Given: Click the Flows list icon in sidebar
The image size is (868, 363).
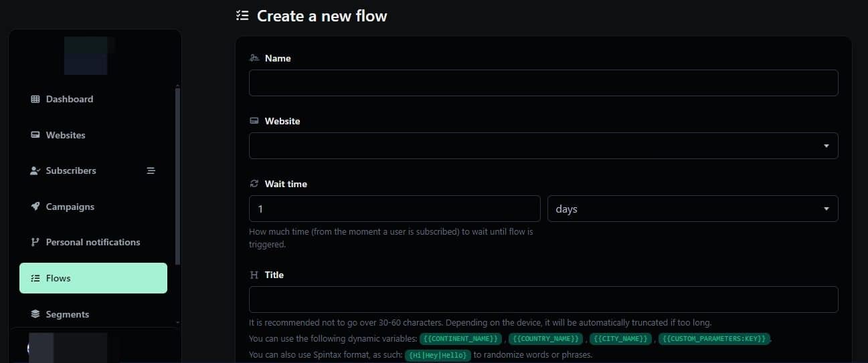Looking at the screenshot, I should point(35,278).
